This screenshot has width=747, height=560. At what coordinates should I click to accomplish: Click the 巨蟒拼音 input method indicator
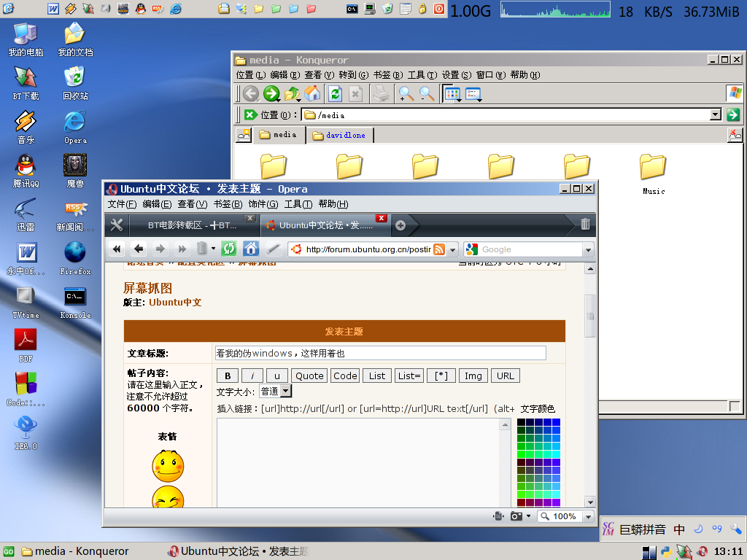[642, 529]
